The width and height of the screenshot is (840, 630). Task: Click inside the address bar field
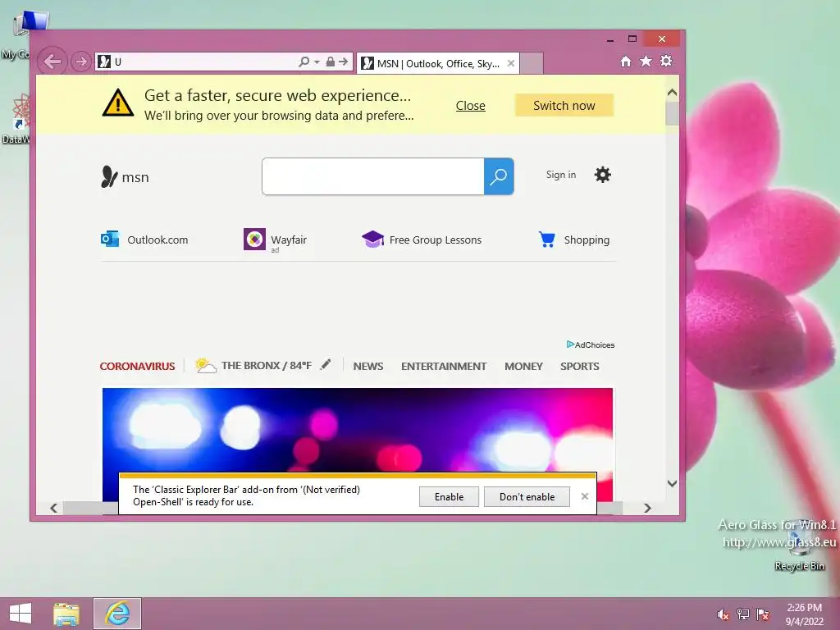point(203,62)
